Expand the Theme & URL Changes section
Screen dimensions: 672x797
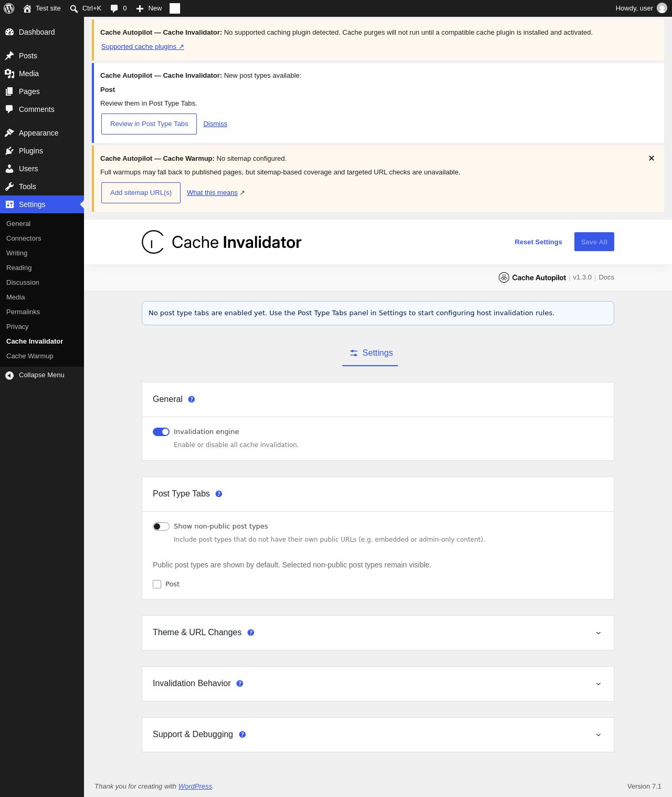pos(598,633)
